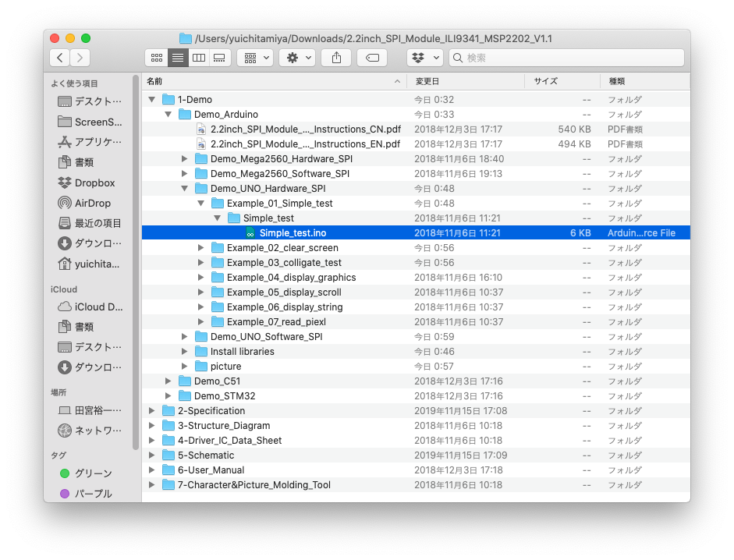The image size is (734, 560).
Task: Expand Demo_Mega2560_Hardware_SPI folder
Action: 184,159
